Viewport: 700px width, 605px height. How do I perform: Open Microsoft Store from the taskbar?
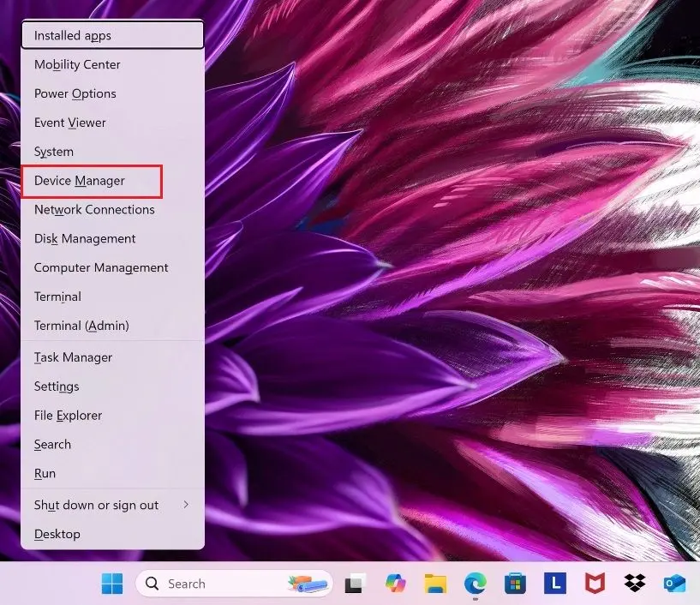click(x=514, y=584)
